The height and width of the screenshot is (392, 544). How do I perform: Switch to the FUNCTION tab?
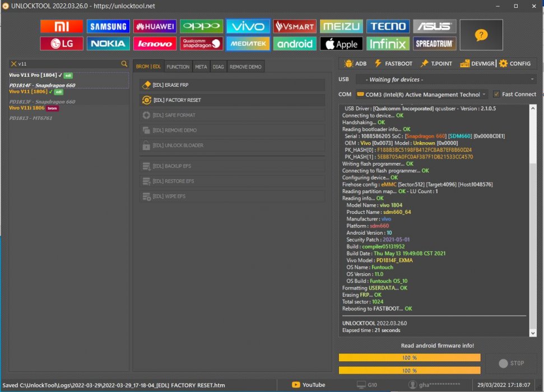(x=178, y=67)
